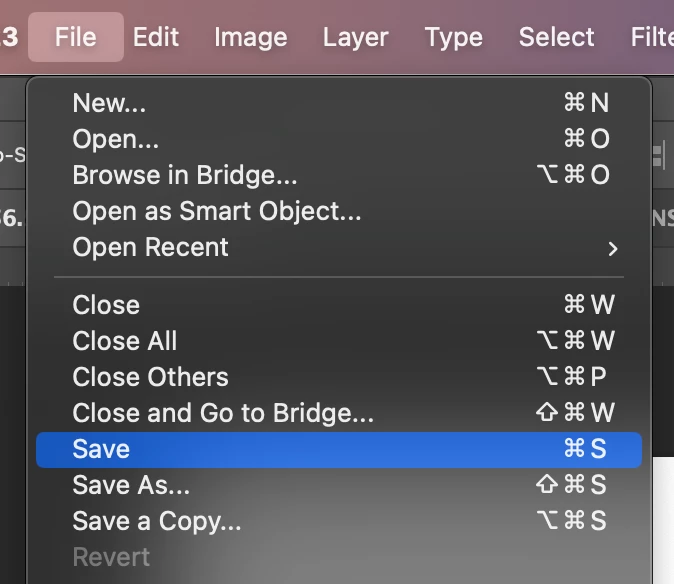Select the Close Others entry
This screenshot has height=584, width=674.
click(150, 377)
